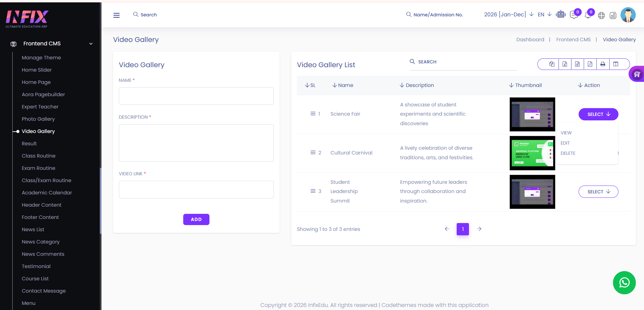This screenshot has width=644, height=310.
Task: Sort by Name column
Action: pos(343,85)
